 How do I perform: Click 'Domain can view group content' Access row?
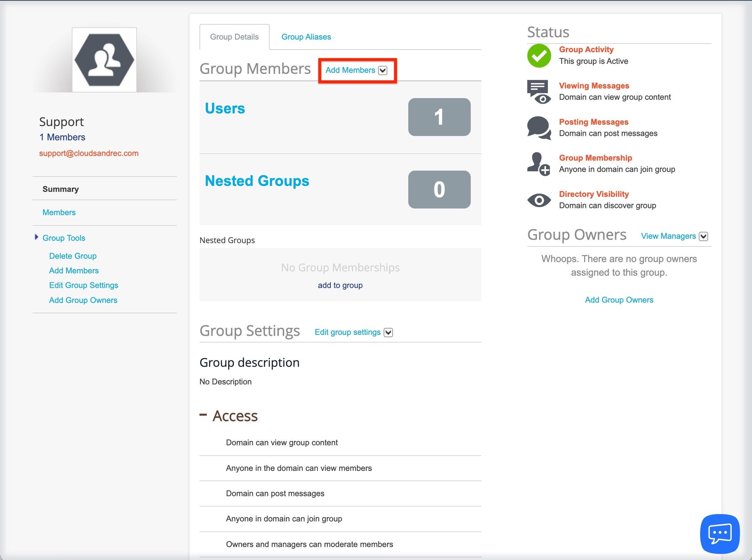coord(340,443)
